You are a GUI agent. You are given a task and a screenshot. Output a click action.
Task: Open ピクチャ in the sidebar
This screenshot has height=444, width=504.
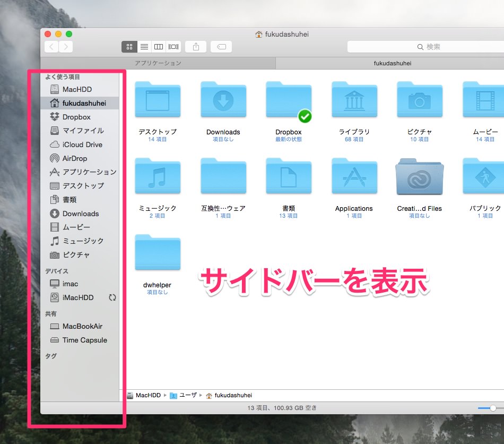click(80, 255)
